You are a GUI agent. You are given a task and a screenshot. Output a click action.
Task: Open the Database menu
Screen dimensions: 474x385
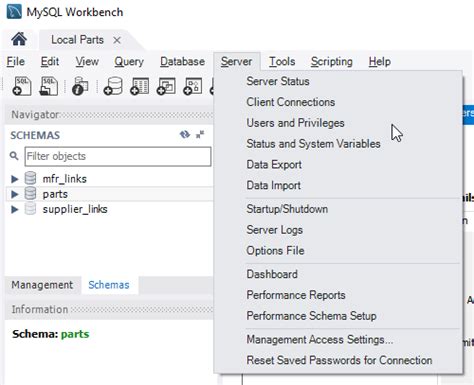[182, 62]
